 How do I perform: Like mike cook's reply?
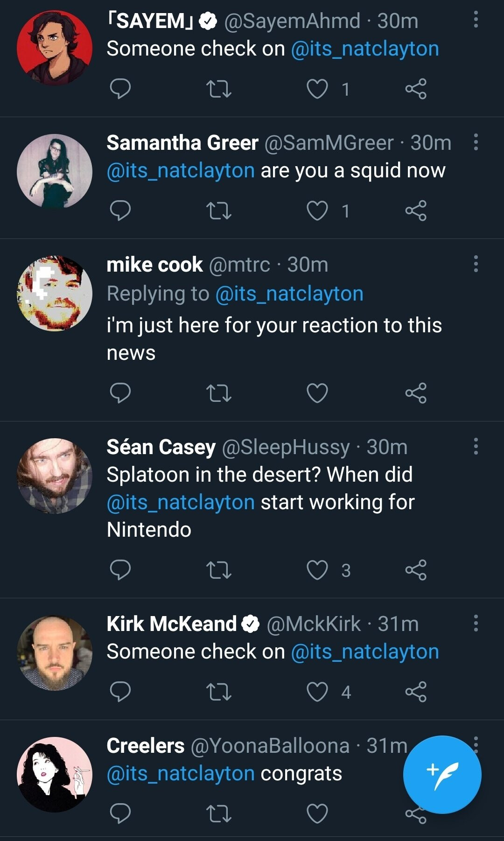coord(317,392)
